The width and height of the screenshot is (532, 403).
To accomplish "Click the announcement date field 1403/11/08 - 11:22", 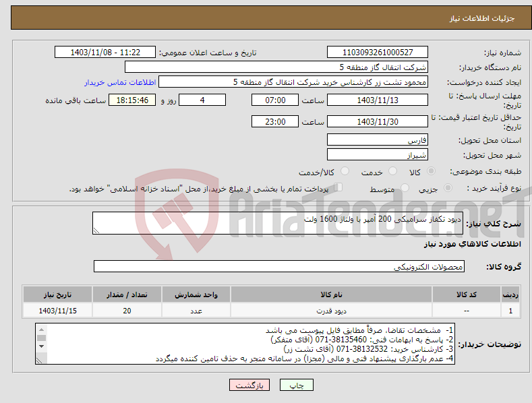I will (x=105, y=53).
